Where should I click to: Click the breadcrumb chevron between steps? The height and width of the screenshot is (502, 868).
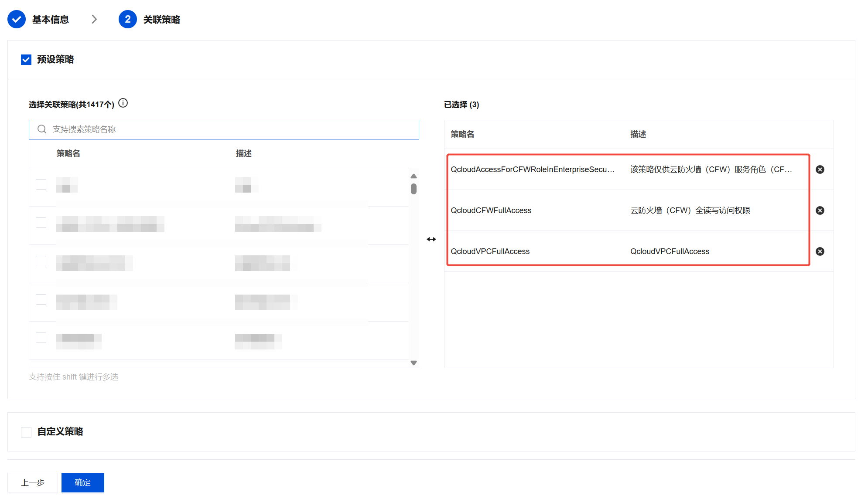point(94,19)
